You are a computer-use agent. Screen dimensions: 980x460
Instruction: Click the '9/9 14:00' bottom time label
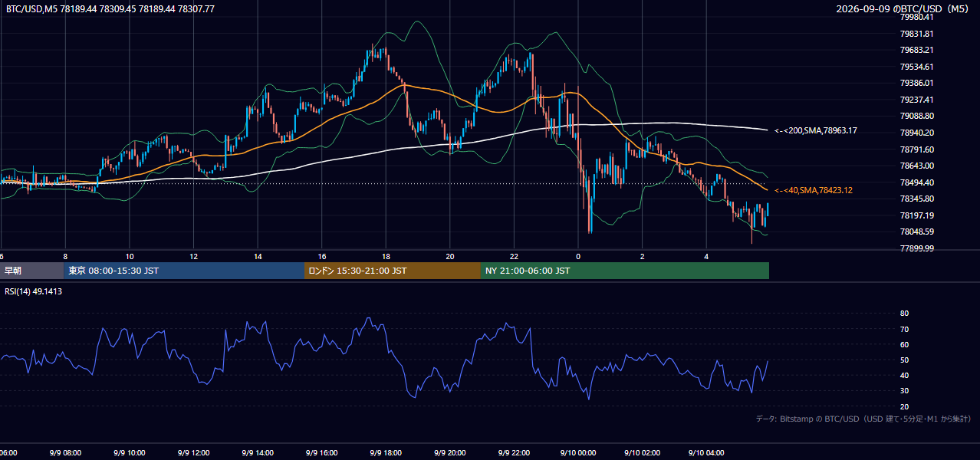click(258, 453)
